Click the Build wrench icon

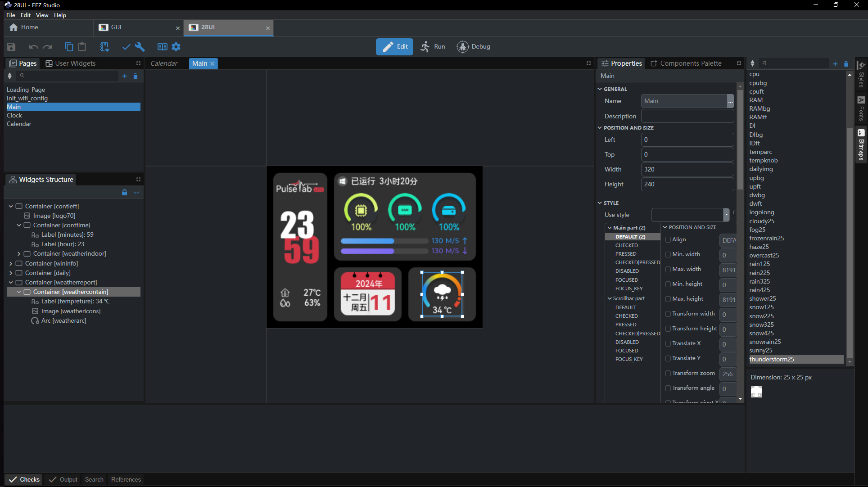[140, 47]
